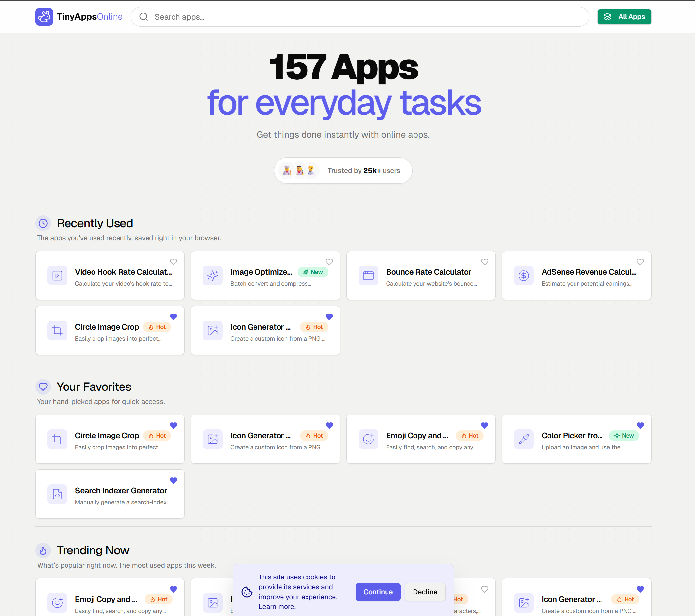
Task: Open All Apps
Action: [x=624, y=17]
